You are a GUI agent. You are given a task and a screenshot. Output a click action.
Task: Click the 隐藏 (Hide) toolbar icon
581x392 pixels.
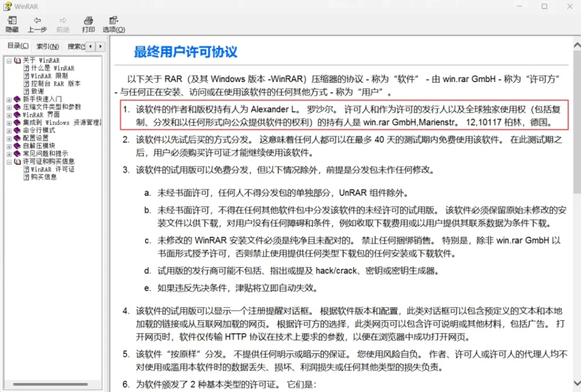[12, 21]
